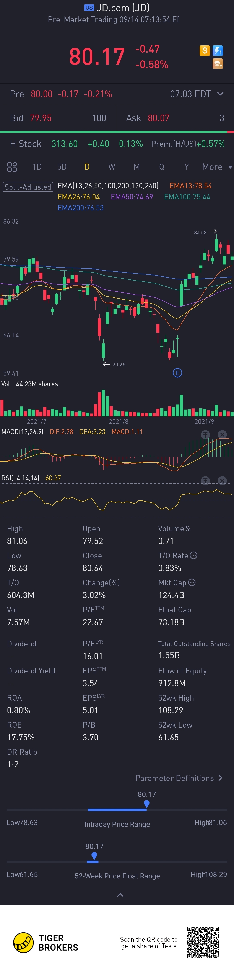Viewport: 234px width, 980px height.
Task: Tap the 61.65 low label on chart
Action: (x=119, y=365)
